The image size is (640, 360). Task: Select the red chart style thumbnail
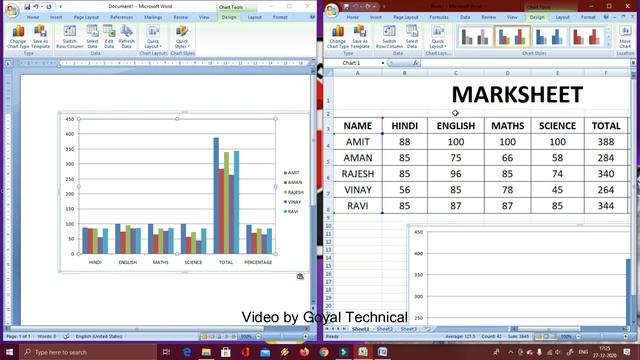pos(586,37)
